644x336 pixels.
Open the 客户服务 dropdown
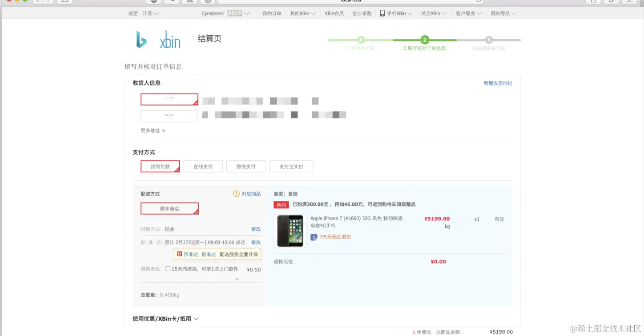[469, 13]
